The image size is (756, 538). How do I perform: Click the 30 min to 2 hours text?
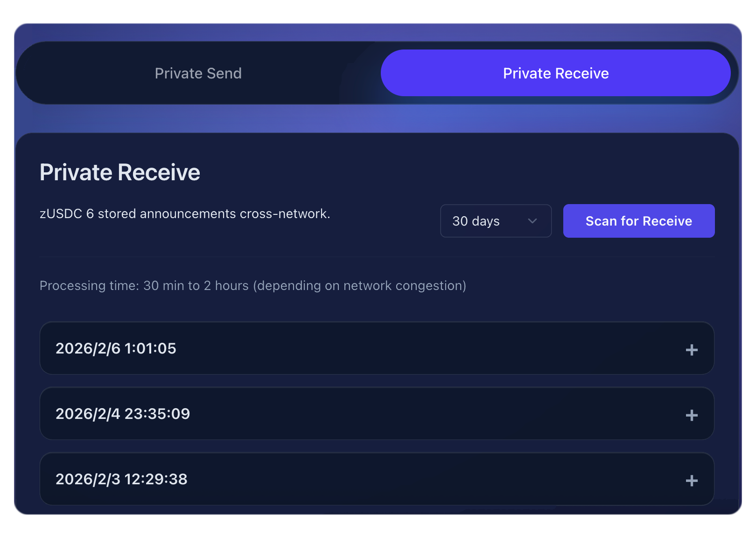click(x=196, y=285)
